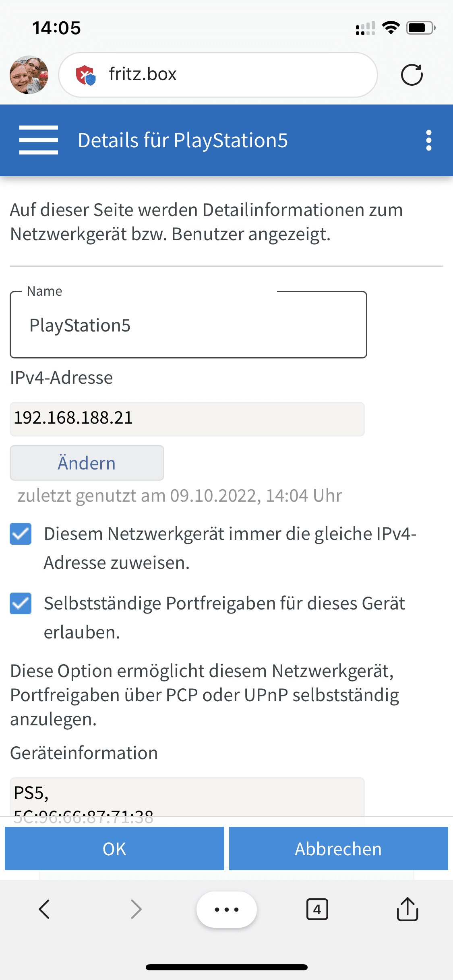Tap the Geräteinformation box showing PS5
Screen dimensions: 453x980
pyautogui.click(x=187, y=797)
